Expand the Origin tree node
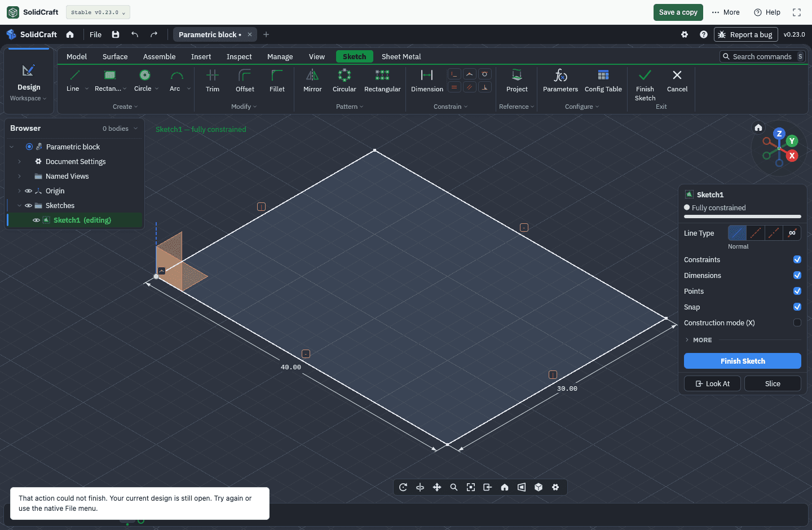Screen dimensions: 812x530 click(x=19, y=191)
